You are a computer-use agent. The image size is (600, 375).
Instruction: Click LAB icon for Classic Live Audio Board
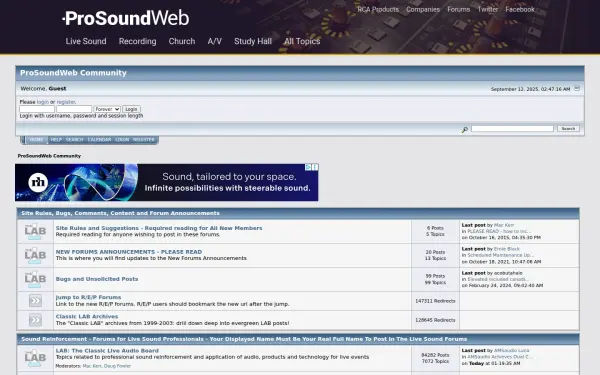pos(35,358)
